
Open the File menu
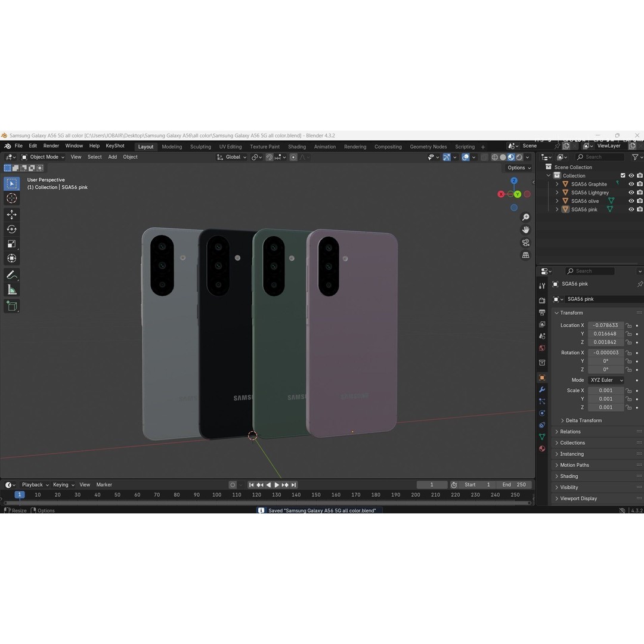pos(18,146)
